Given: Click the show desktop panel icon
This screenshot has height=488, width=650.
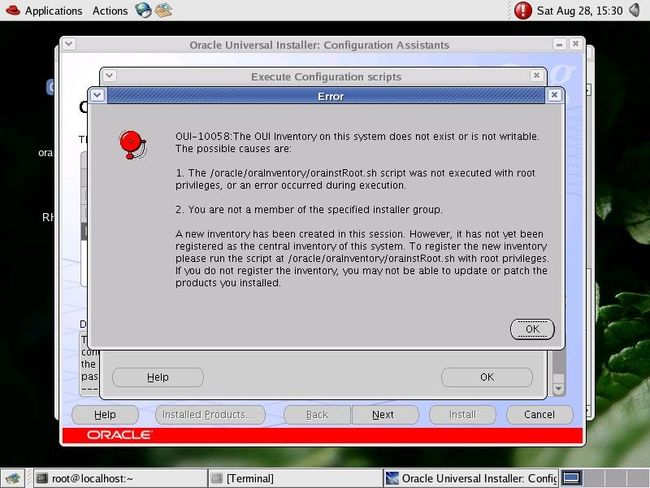Looking at the screenshot, I should (13, 478).
